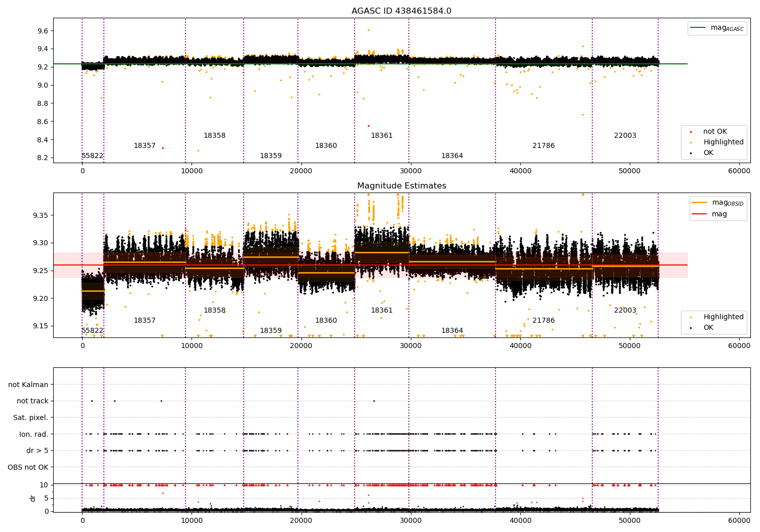
Task: Click the 'dr' y-axis label
Action: click(33, 498)
